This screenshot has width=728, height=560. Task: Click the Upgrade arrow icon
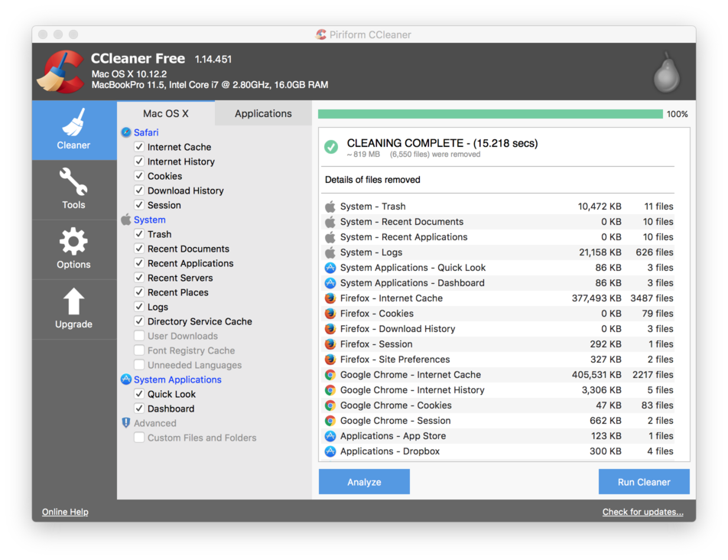[x=73, y=301]
